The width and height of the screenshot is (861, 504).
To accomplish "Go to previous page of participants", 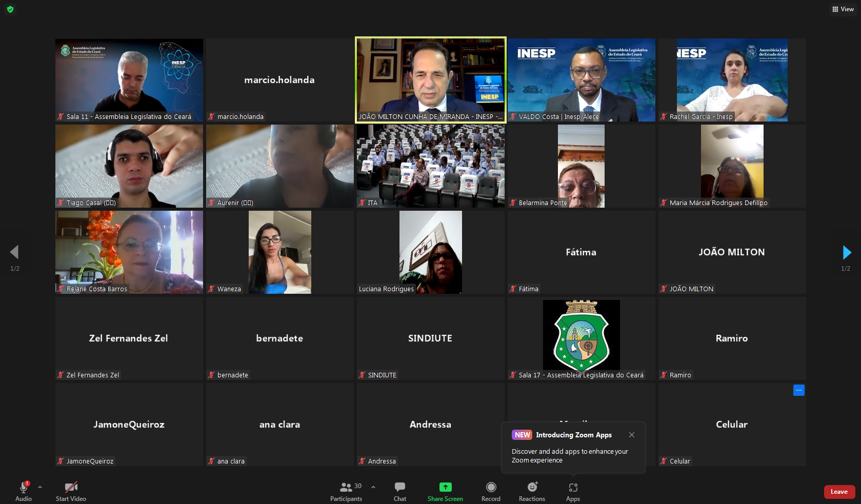I will coord(14,252).
